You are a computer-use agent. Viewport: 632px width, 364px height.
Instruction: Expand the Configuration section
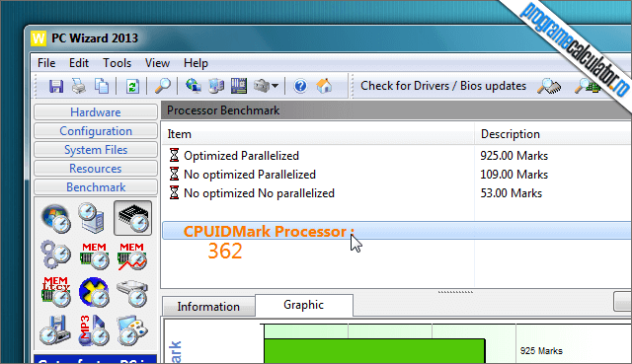pos(96,131)
